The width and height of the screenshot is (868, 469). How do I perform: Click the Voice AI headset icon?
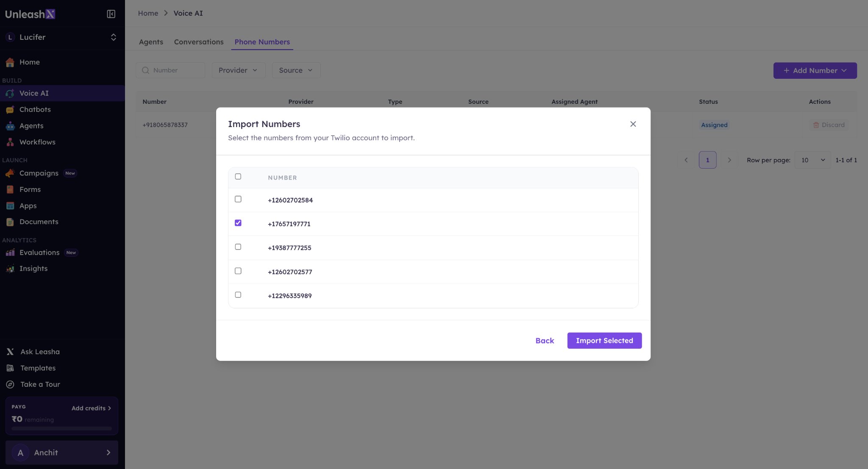pos(10,93)
